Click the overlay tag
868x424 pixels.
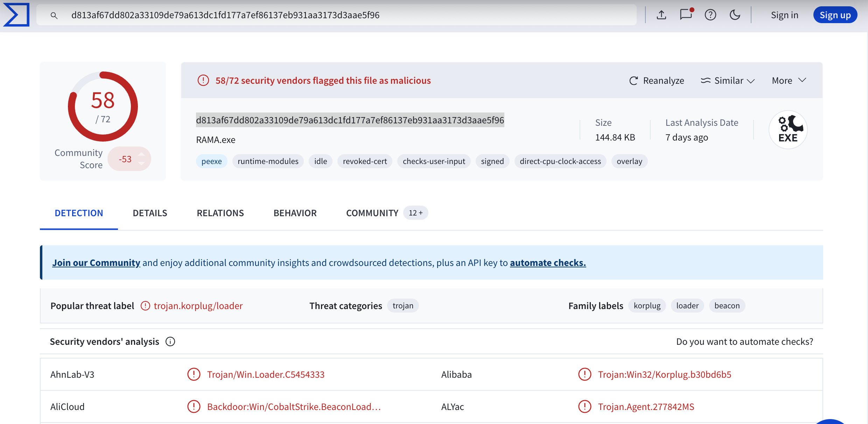pyautogui.click(x=630, y=161)
